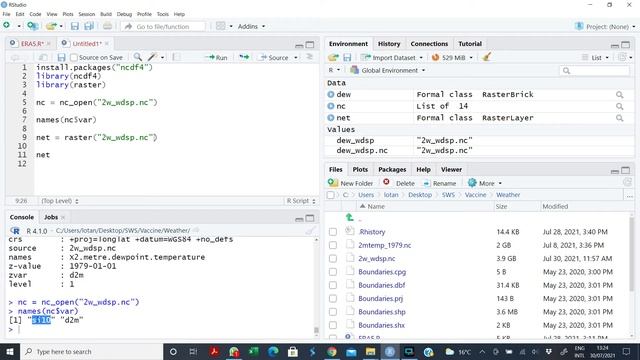Click the code tools magic wand

coord(153,57)
